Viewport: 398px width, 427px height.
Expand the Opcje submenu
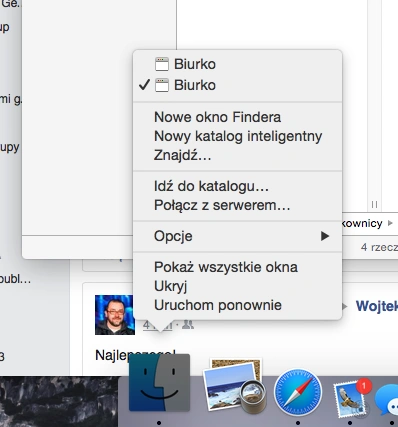[237, 236]
